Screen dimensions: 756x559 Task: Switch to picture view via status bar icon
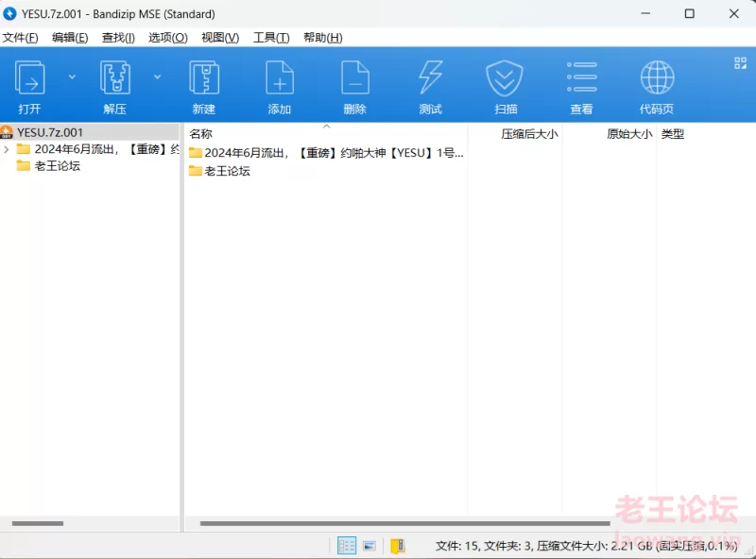[369, 546]
